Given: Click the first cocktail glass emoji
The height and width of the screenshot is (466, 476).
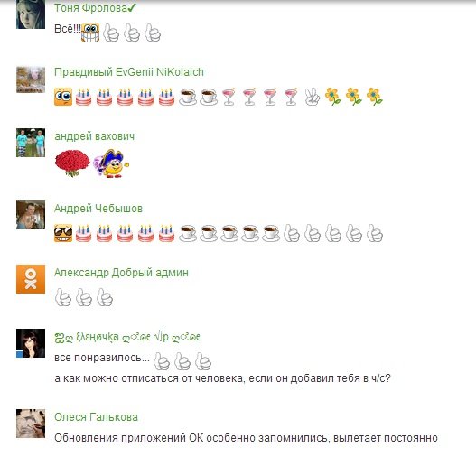Looking at the screenshot, I should [229, 97].
